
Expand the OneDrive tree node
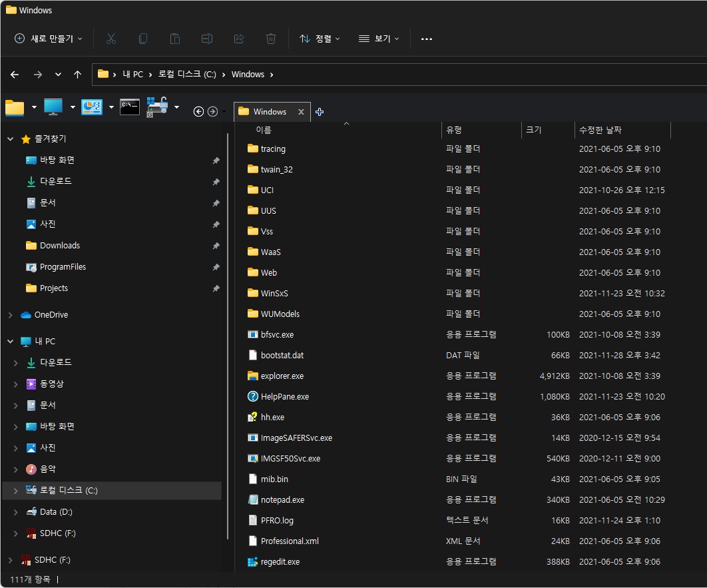[11, 315]
